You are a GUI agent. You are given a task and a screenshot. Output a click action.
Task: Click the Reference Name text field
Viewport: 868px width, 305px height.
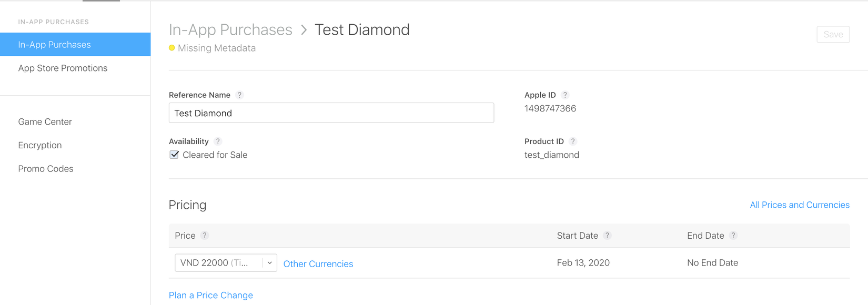tap(331, 113)
